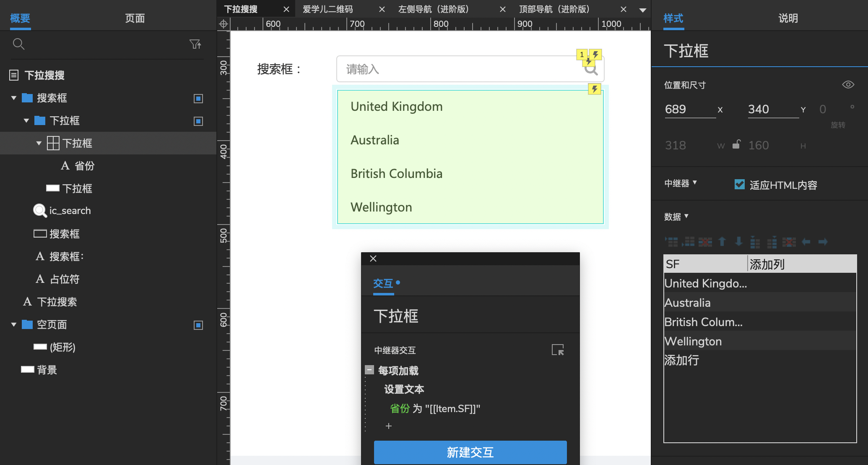Screen dimensions: 868x465
Task: Click the search icon in outline panel
Action: 18,44
